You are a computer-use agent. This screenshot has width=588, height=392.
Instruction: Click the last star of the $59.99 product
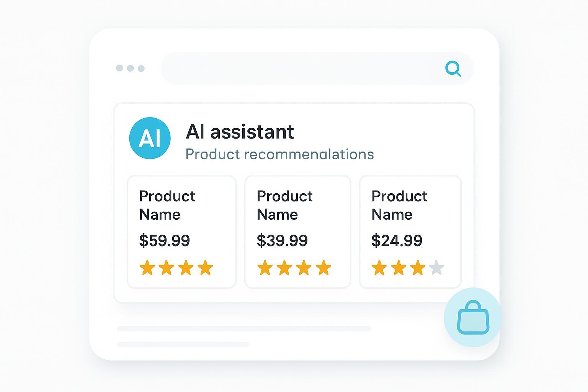coord(205,268)
